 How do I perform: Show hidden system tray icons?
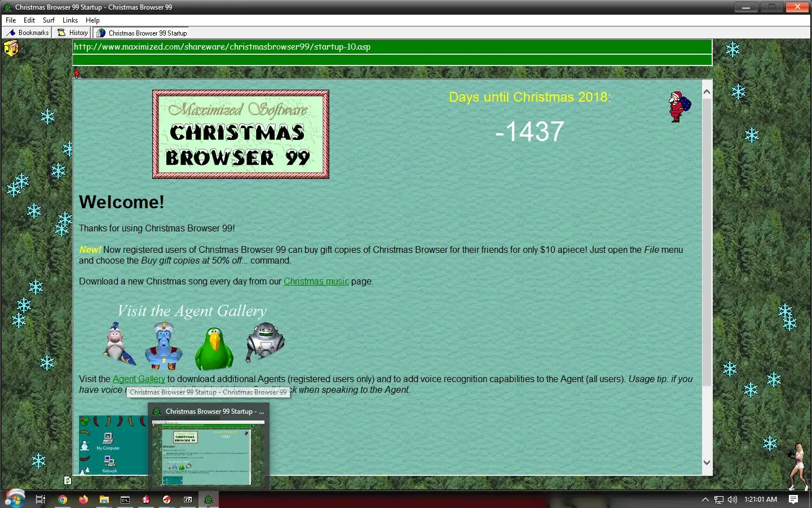coord(705,500)
